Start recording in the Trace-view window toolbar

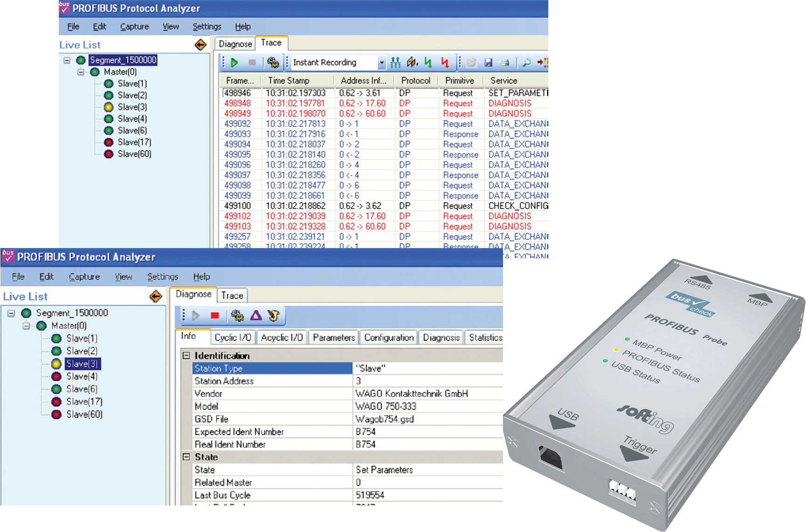[234, 62]
